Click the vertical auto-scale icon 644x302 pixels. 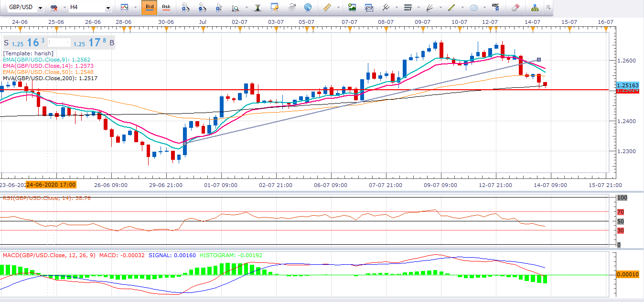(x=258, y=7)
